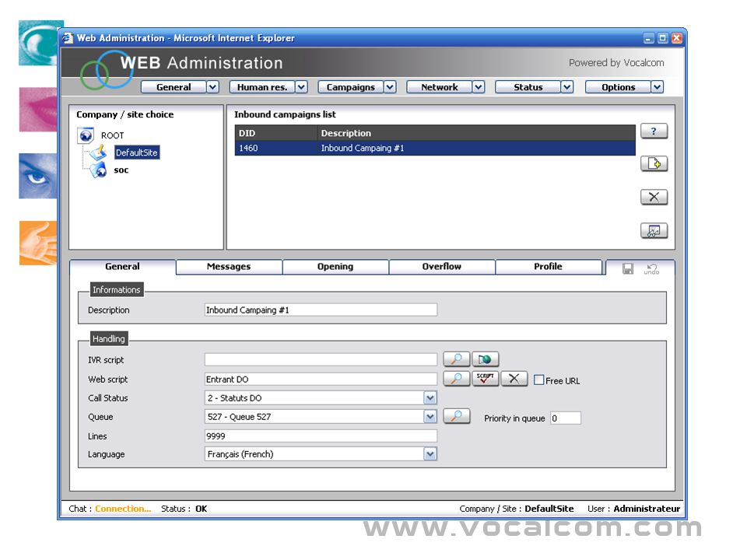Click the General menu button
The height and width of the screenshot is (560, 747).
pyautogui.click(x=174, y=87)
